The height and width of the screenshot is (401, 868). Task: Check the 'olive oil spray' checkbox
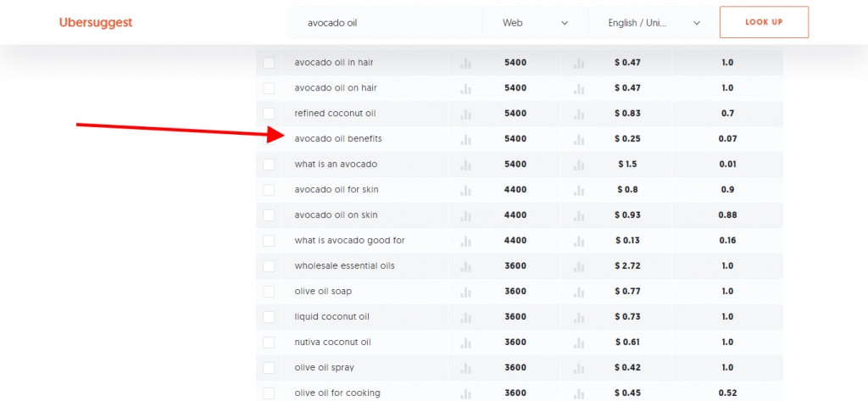(x=269, y=368)
